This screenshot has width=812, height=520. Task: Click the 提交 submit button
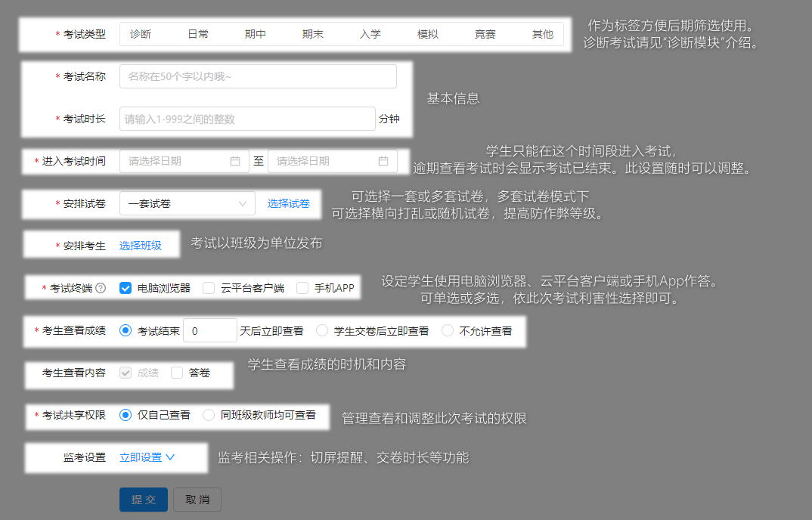(x=144, y=500)
